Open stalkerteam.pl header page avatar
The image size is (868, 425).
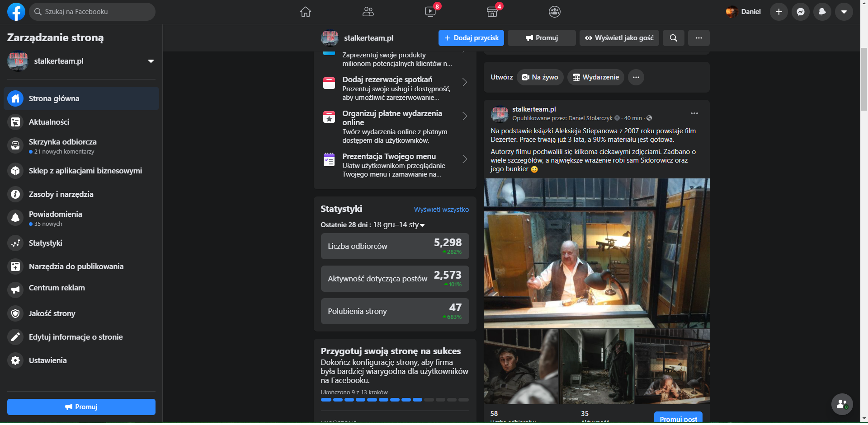330,38
